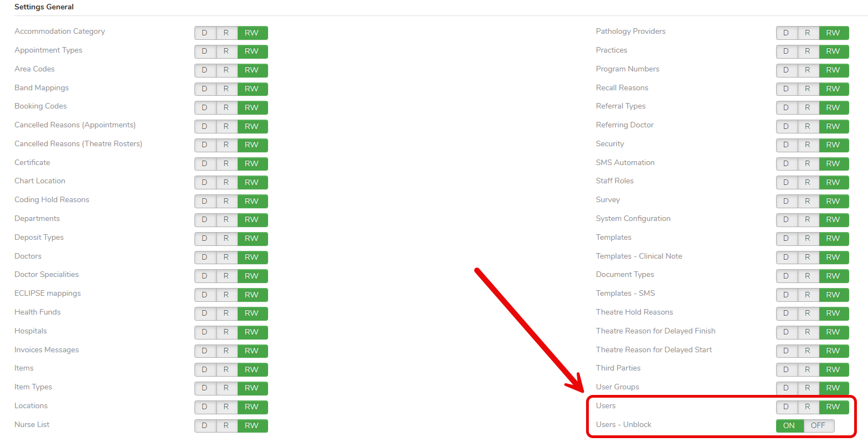Screen dimensions: 868x442
Task: Set User Groups to R
Action: pos(808,388)
